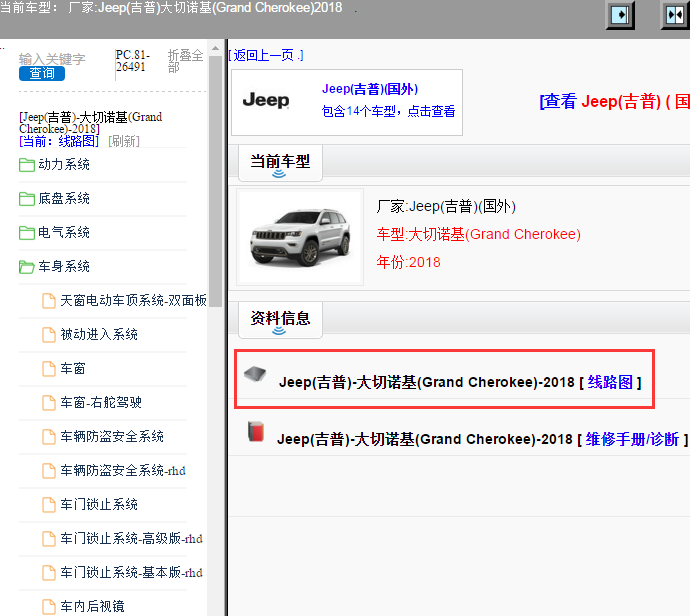Click the 输入关键字 keyword input field
Screen dimensions: 690x616
click(52, 59)
